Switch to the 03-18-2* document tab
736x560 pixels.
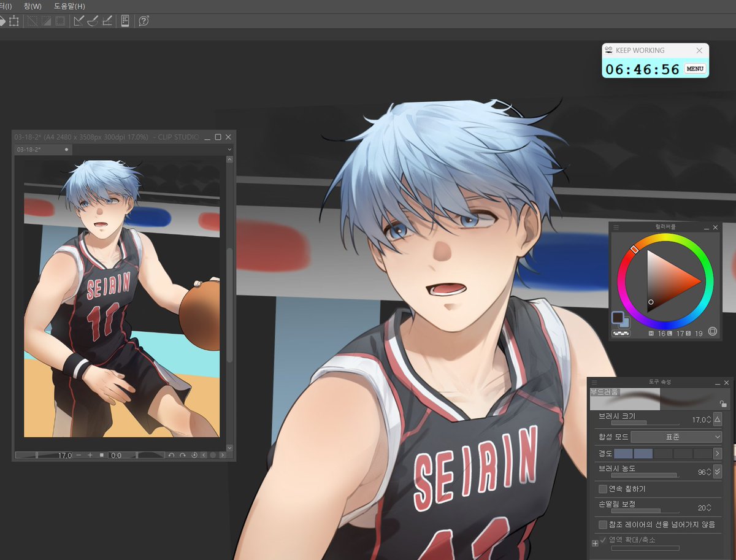pyautogui.click(x=43, y=149)
